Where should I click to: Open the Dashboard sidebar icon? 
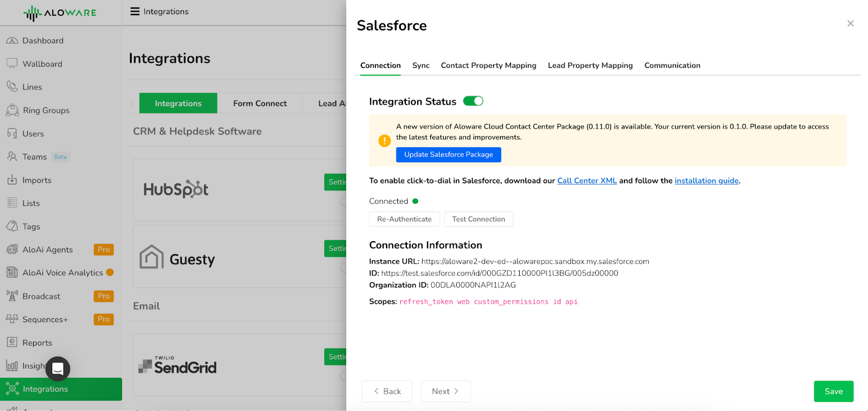click(12, 41)
